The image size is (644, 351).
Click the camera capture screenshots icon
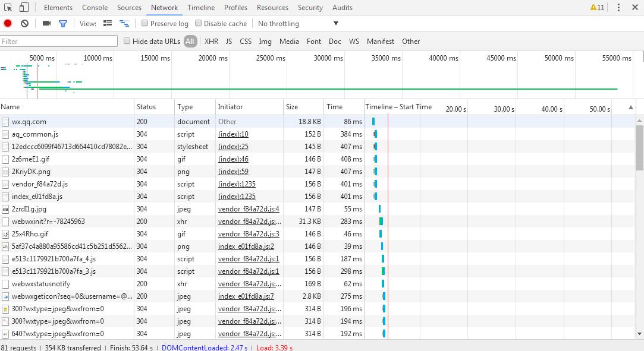click(46, 24)
